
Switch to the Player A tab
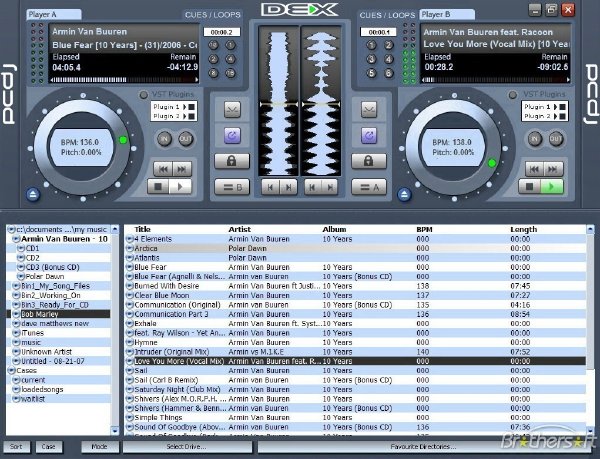click(54, 15)
